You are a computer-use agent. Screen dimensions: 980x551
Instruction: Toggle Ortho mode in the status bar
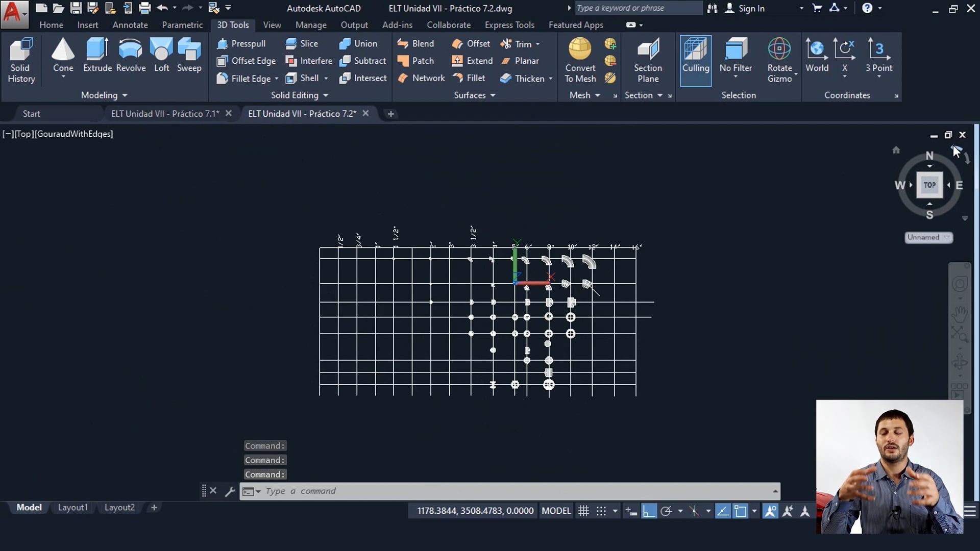(x=649, y=510)
